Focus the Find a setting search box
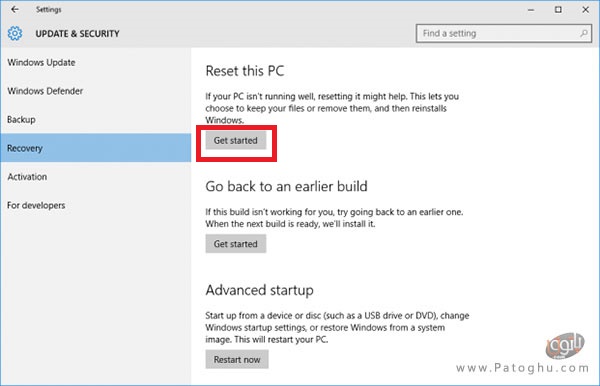The height and width of the screenshot is (386, 600). point(504,33)
